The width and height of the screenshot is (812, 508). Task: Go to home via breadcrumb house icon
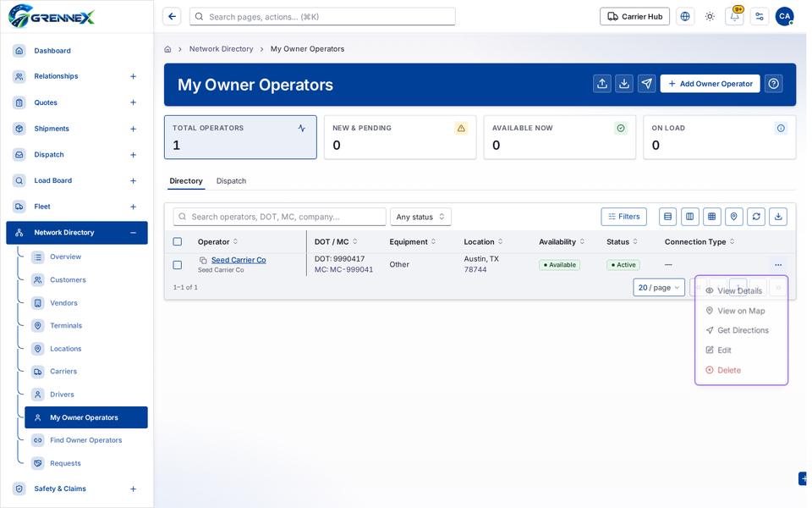[167, 49]
